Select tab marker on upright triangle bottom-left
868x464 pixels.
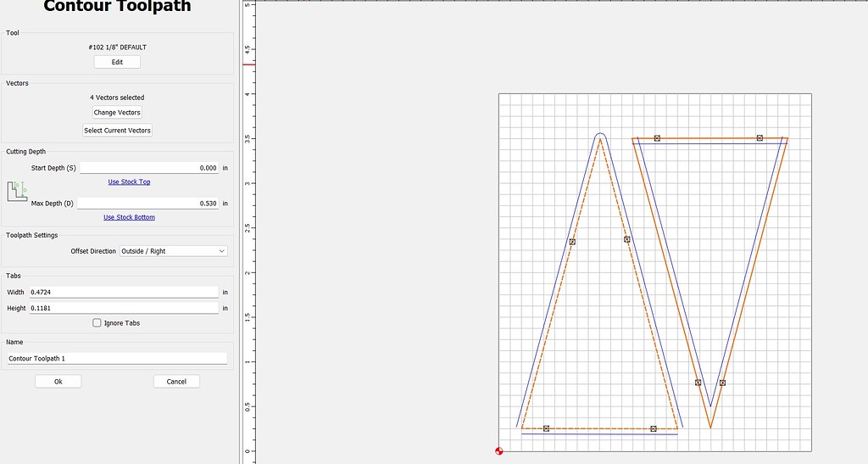coord(547,428)
